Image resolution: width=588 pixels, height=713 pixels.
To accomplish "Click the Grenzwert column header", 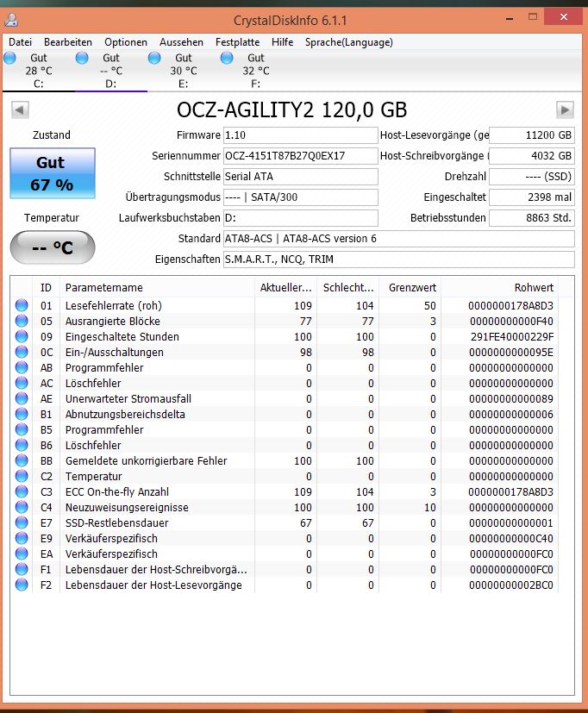I will (410, 287).
